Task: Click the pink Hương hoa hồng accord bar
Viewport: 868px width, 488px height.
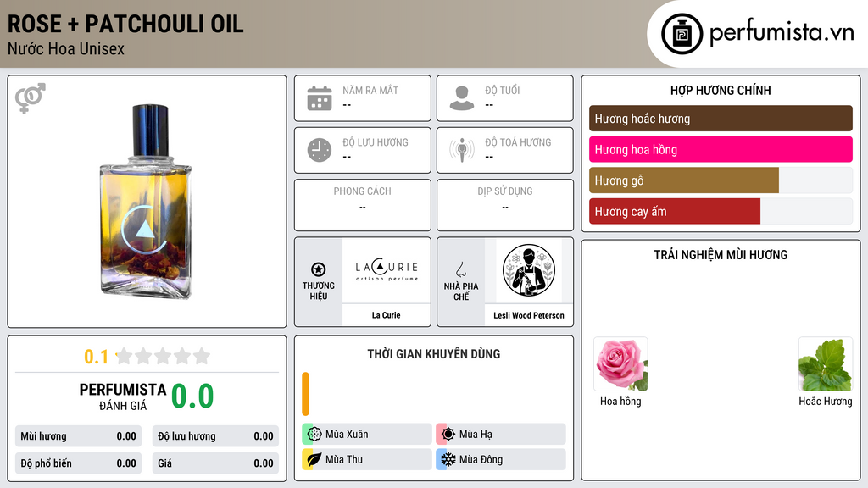Action: pyautogui.click(x=721, y=149)
